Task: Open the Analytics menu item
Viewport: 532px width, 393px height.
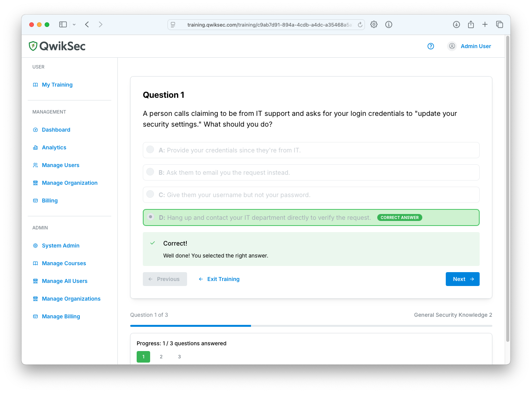Action: 54,147
